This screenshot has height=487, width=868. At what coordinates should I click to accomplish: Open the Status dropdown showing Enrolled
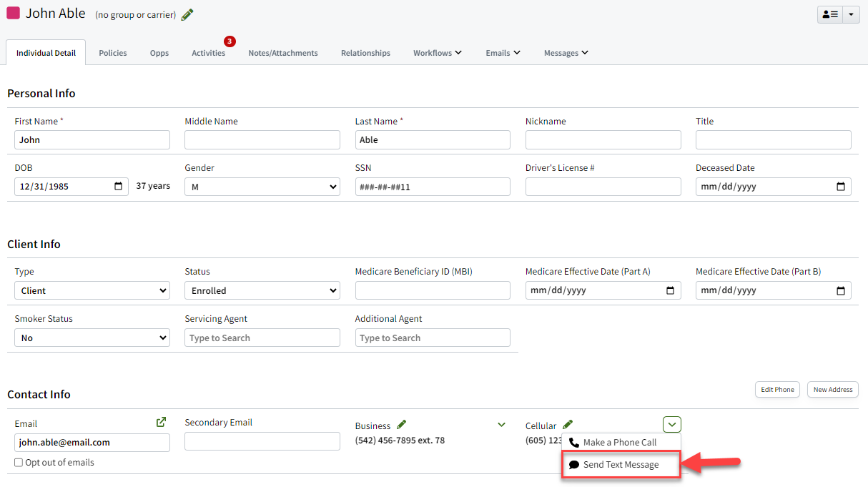262,290
